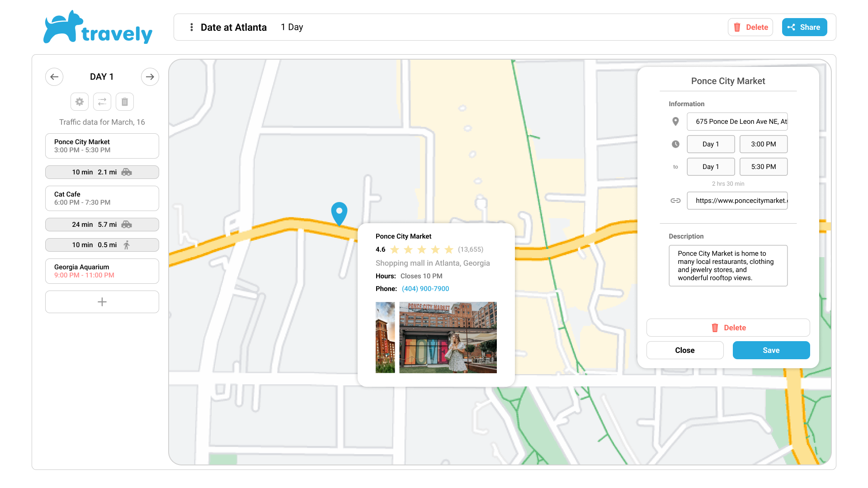Call (404) 900-7900 from the map popup

coord(425,288)
